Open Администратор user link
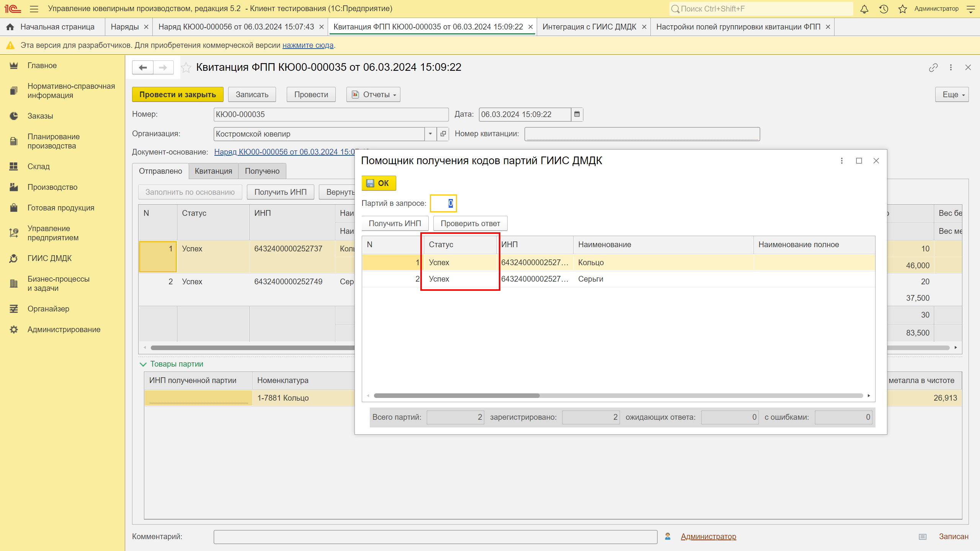The width and height of the screenshot is (980, 551). pos(708,536)
